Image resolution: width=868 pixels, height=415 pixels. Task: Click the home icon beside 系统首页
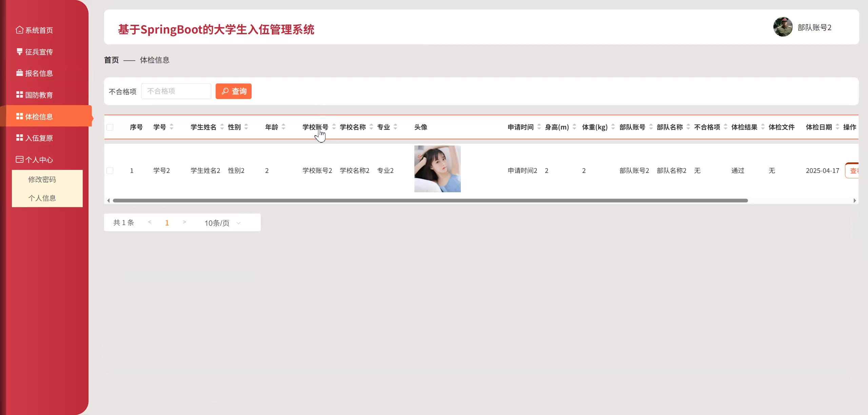pyautogui.click(x=19, y=30)
